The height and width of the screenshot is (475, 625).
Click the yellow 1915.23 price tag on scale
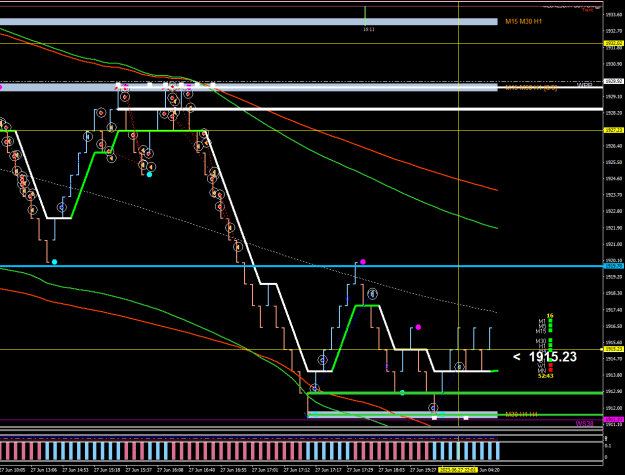614,349
